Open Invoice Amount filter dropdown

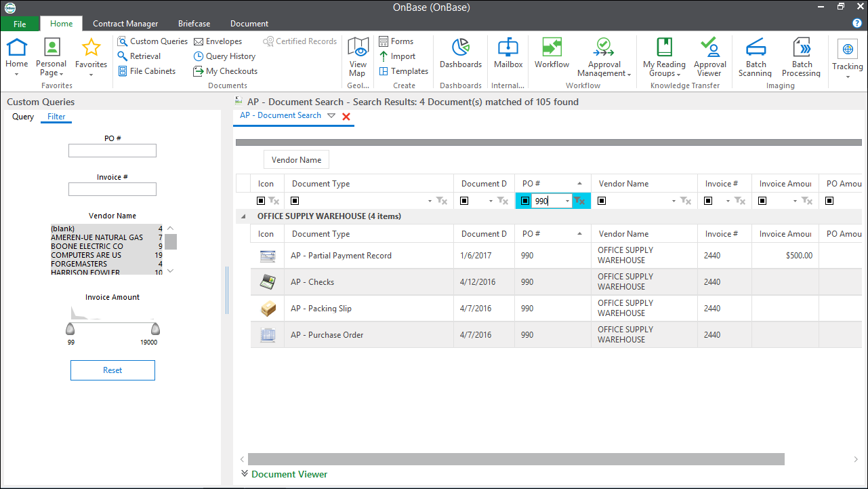(795, 201)
